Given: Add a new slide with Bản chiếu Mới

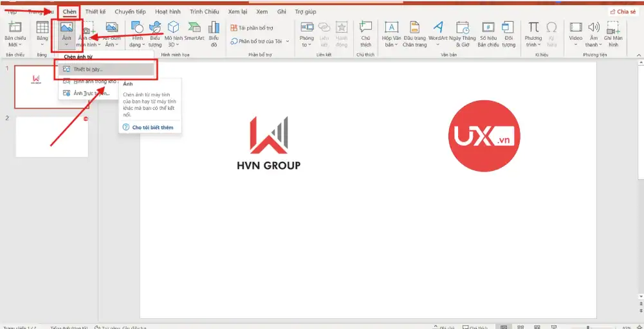Looking at the screenshot, I should [x=15, y=34].
